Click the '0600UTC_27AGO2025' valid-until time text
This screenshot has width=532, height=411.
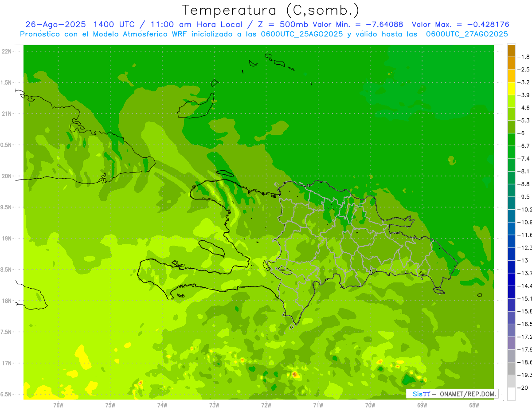coord(467,34)
